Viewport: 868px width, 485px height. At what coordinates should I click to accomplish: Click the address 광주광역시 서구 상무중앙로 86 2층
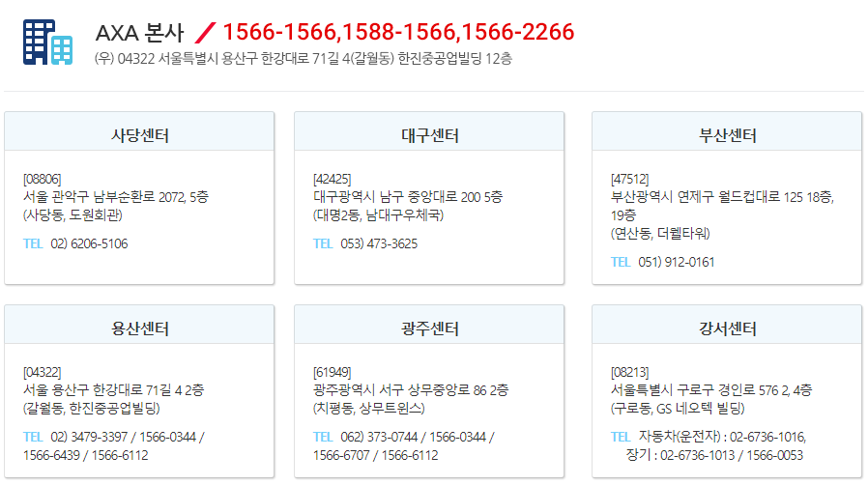pyautogui.click(x=411, y=390)
